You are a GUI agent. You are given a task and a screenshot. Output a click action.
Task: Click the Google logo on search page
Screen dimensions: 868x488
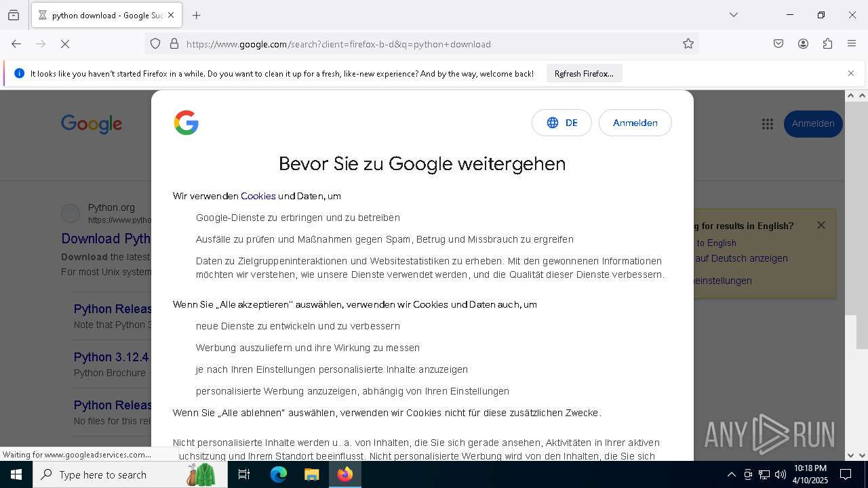pos(92,124)
